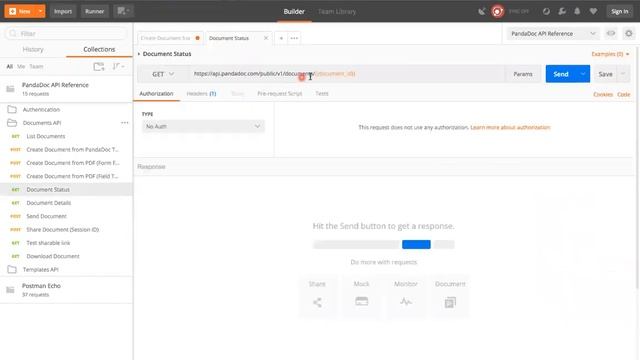Open the GET method dropdown
The width and height of the screenshot is (640, 360).
coord(163,74)
